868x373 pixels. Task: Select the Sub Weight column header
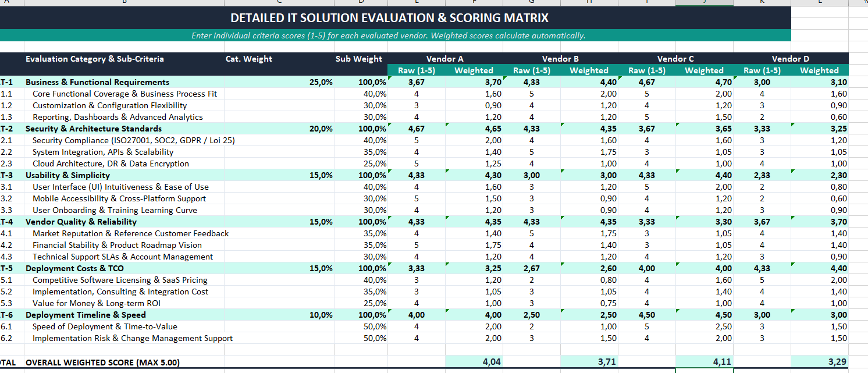(x=359, y=59)
